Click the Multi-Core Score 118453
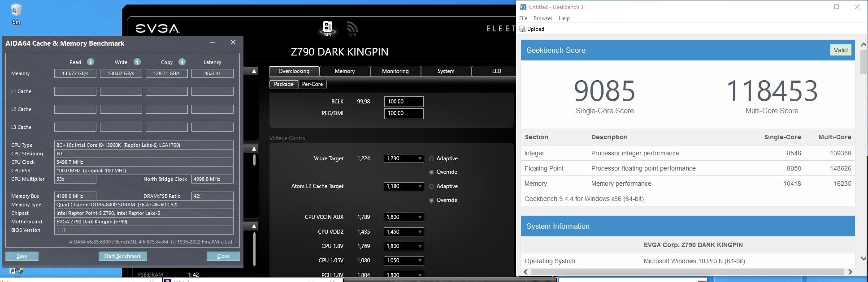This screenshot has height=282, width=868. tap(772, 91)
